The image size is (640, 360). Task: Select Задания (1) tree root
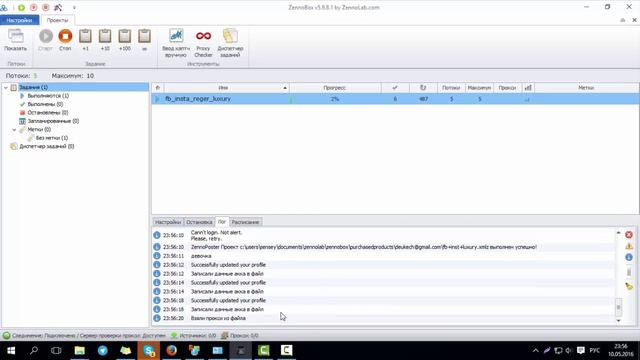(33, 87)
